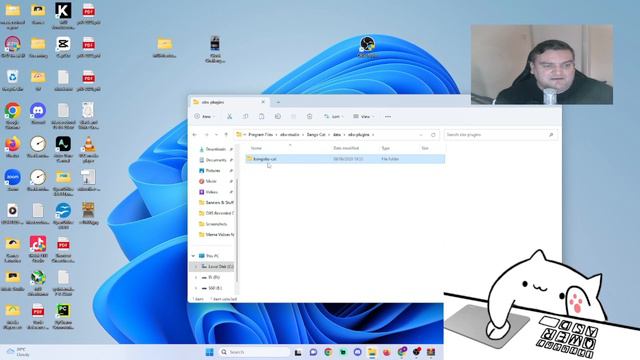Open the black K app desktop shortcut
The height and width of the screenshot is (360, 640).
pos(63,16)
